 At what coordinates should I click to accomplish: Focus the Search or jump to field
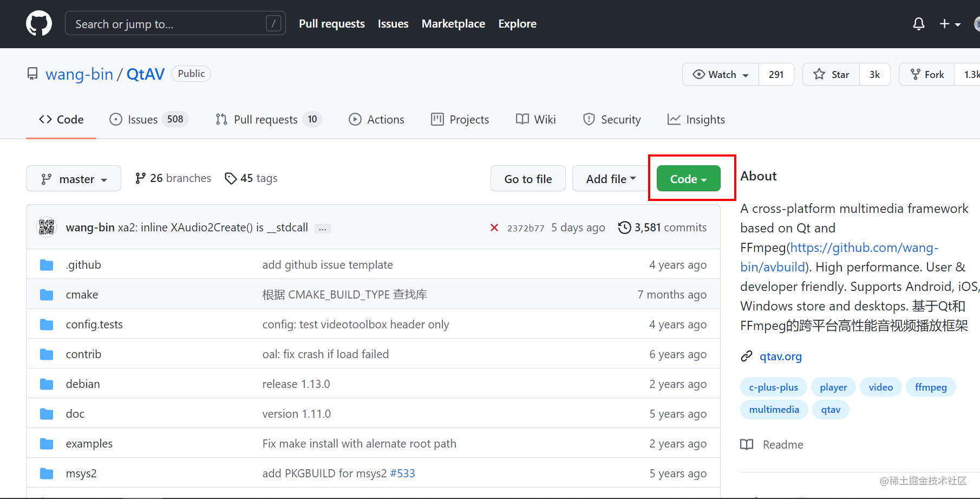click(x=175, y=24)
